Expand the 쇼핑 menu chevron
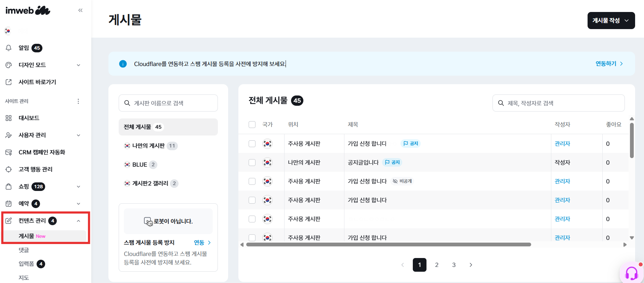This screenshot has height=283, width=644. 79,186
